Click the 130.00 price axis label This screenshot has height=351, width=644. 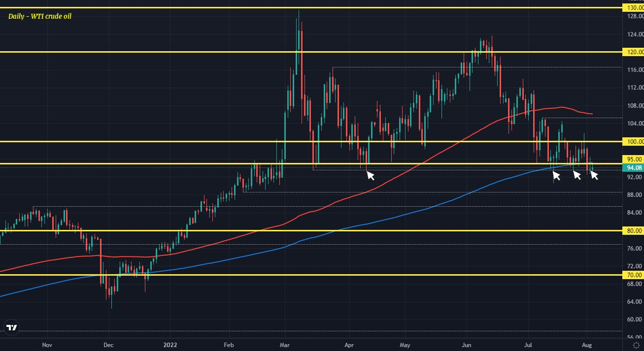633,8
